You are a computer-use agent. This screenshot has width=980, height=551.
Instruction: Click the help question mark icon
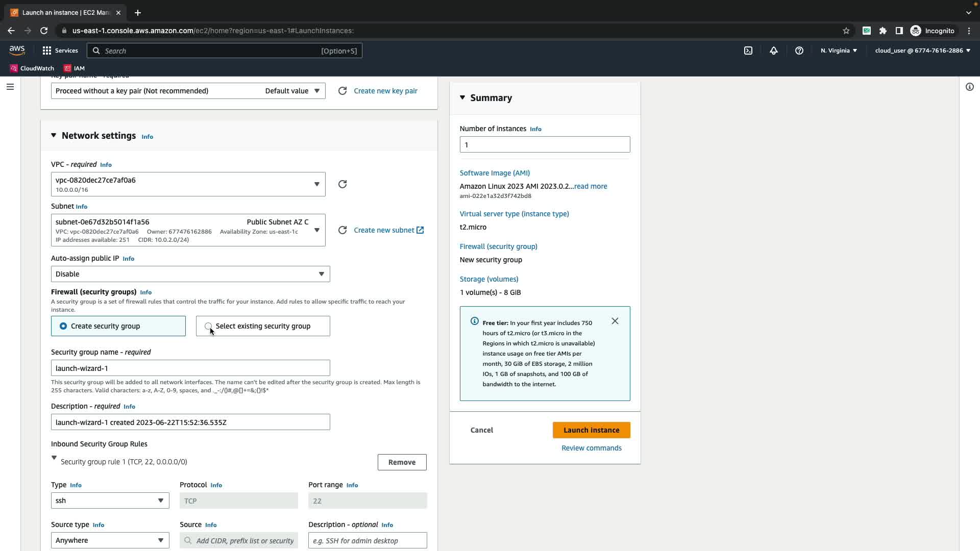pos(799,51)
